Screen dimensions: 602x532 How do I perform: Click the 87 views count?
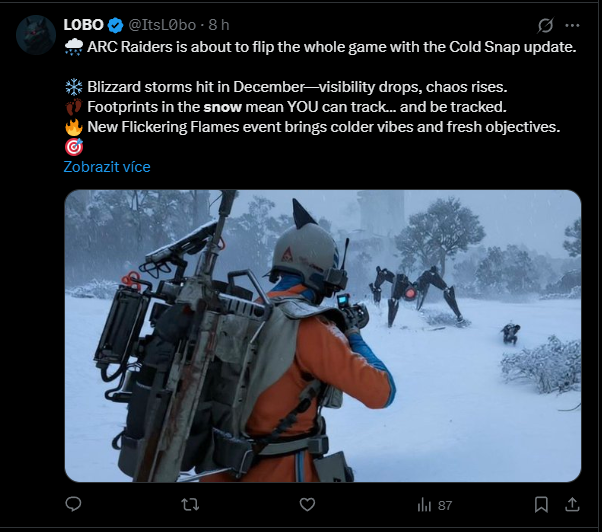tap(445, 506)
